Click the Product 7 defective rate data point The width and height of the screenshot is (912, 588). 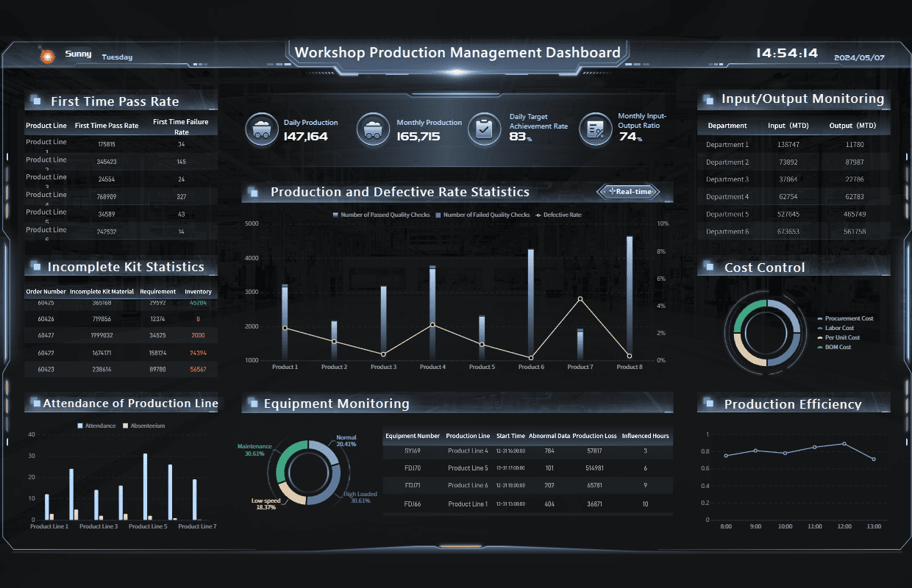tap(580, 299)
